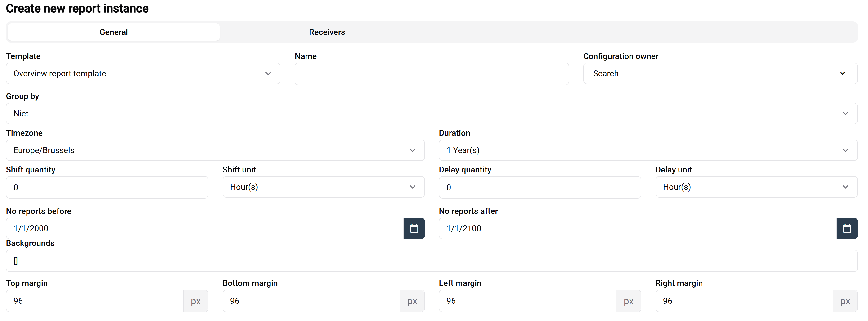Click the No reports after date field

tap(637, 228)
